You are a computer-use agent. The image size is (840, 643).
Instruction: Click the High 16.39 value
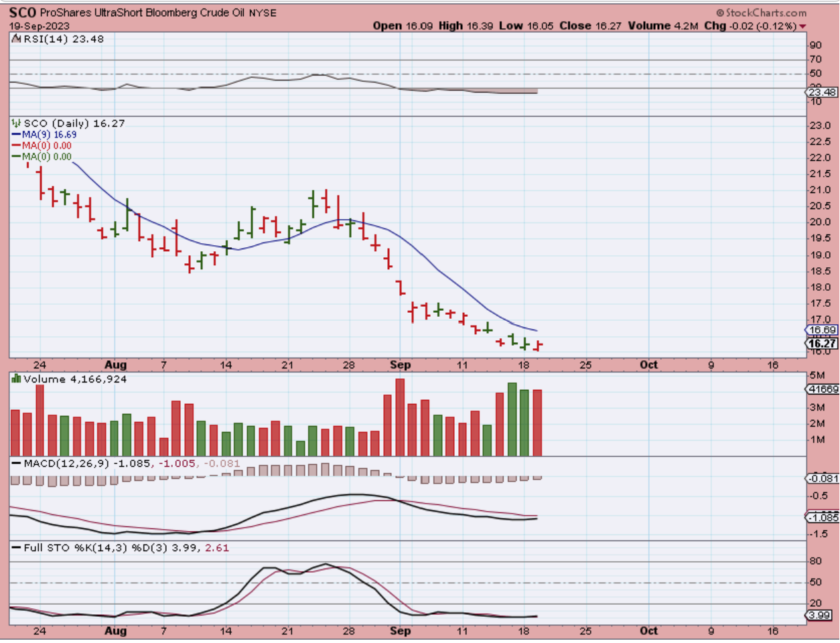coord(467,25)
